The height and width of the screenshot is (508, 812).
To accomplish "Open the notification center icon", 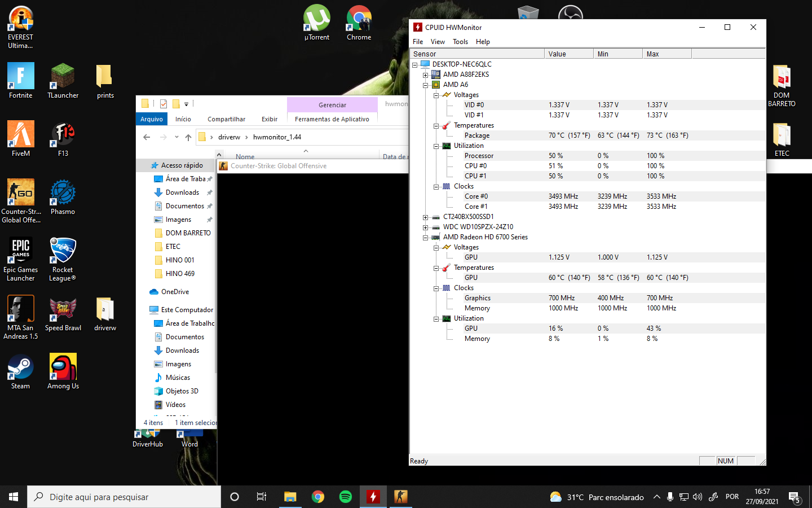I will point(795,497).
